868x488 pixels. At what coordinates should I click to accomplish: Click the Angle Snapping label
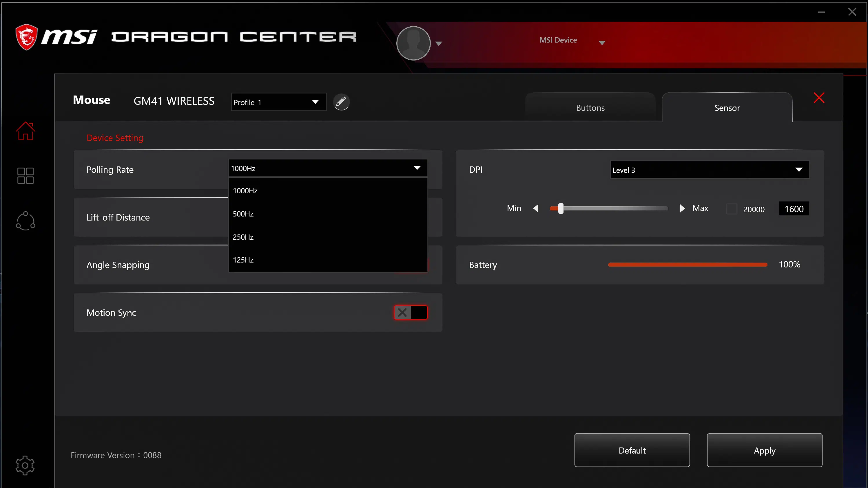click(x=118, y=265)
